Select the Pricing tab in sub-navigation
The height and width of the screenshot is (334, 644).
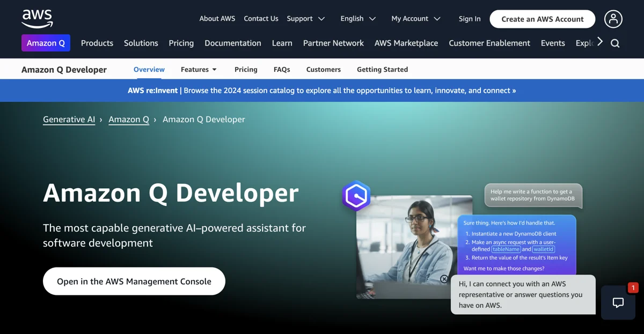tap(246, 69)
